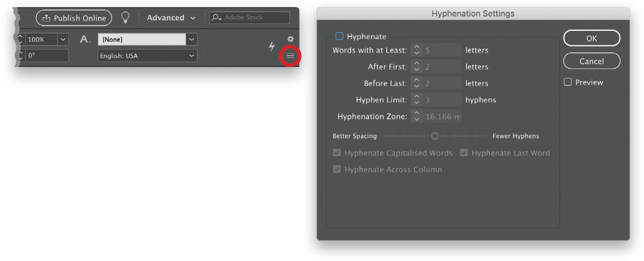Click the lightning bolt quick apply icon
Screen dimensions: 644x261
point(272,47)
